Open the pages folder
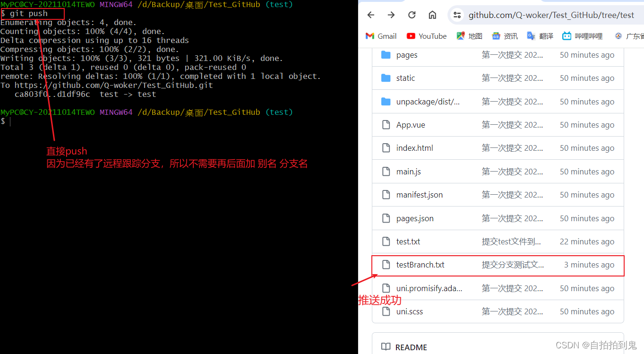The width and height of the screenshot is (644, 354). [x=407, y=55]
